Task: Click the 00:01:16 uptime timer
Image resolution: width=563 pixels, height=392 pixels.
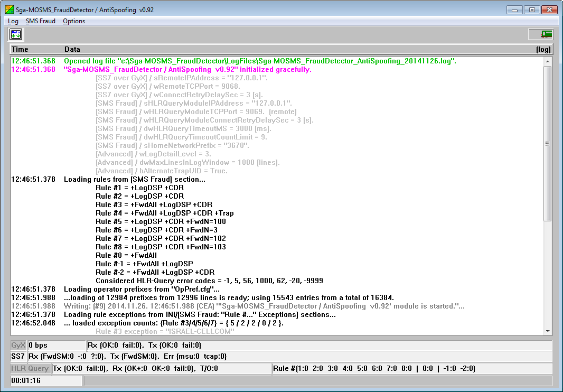Action: pyautogui.click(x=46, y=380)
